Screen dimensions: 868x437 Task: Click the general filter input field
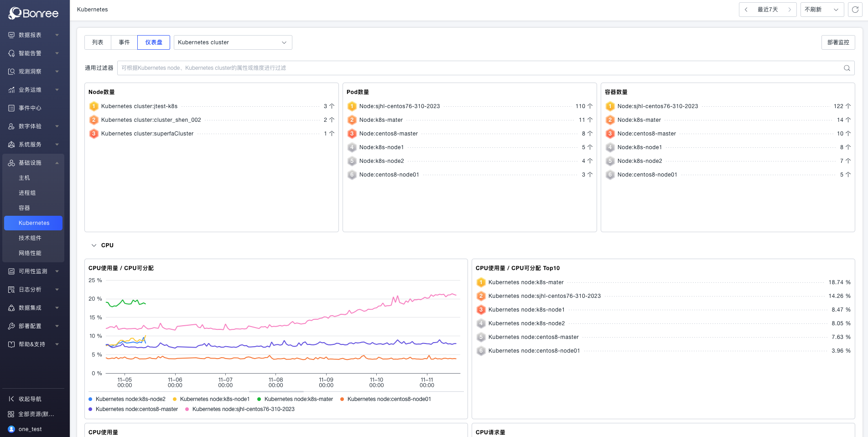(x=479, y=68)
